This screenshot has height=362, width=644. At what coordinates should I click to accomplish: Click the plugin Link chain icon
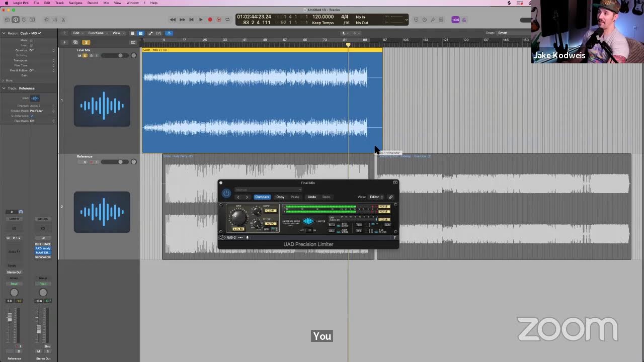pyautogui.click(x=390, y=197)
